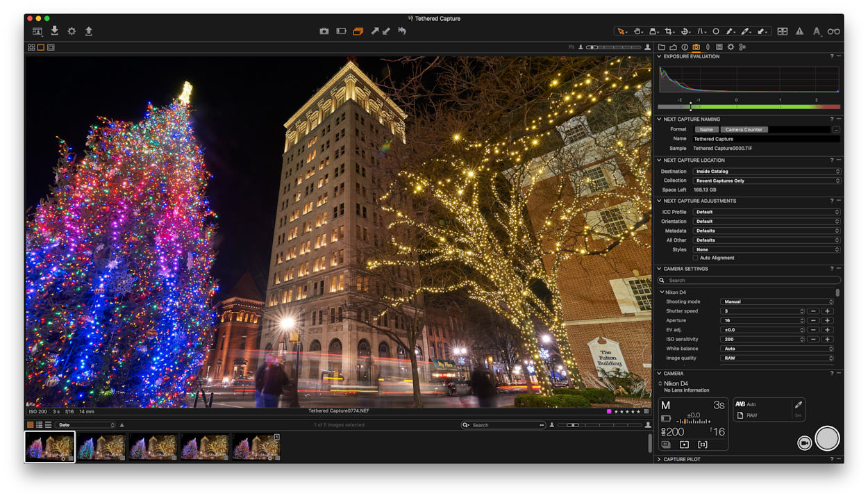Click the Camera Counter format token
Image resolution: width=868 pixels, height=498 pixels.
744,129
